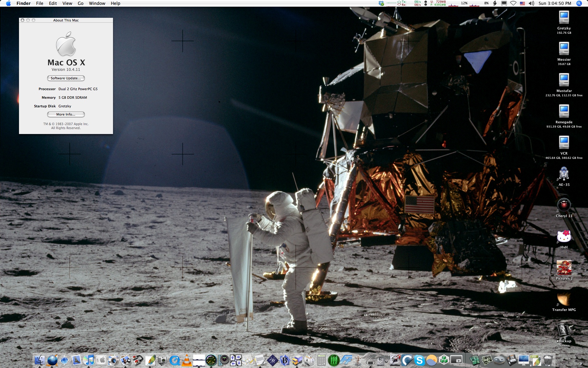
Task: Open System Preferences in dock
Action: click(101, 360)
